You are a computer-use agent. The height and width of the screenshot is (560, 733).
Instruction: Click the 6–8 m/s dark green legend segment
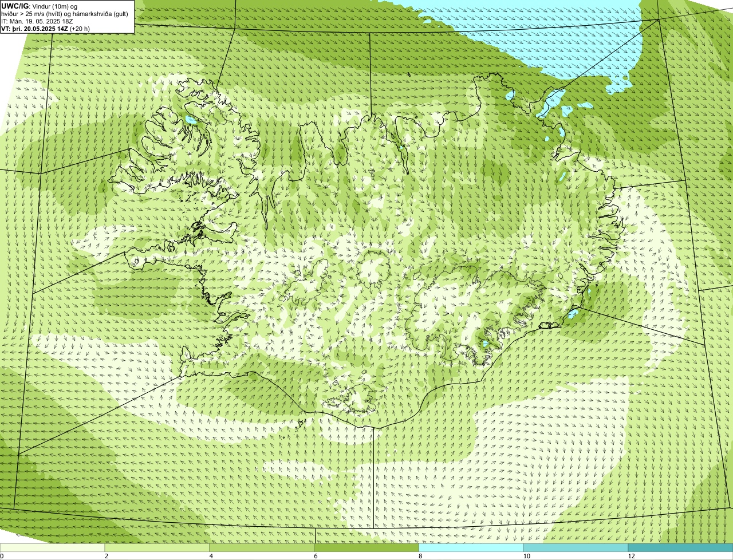[x=367, y=547]
